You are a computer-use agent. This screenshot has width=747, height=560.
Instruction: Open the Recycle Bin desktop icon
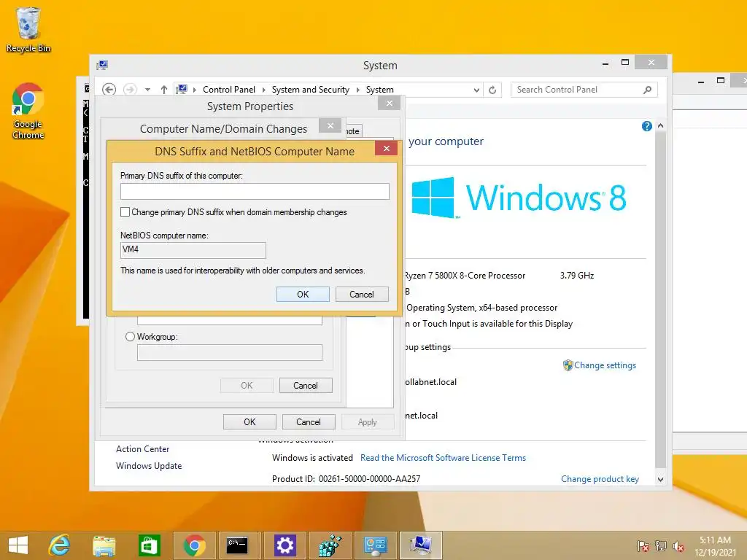(x=28, y=29)
